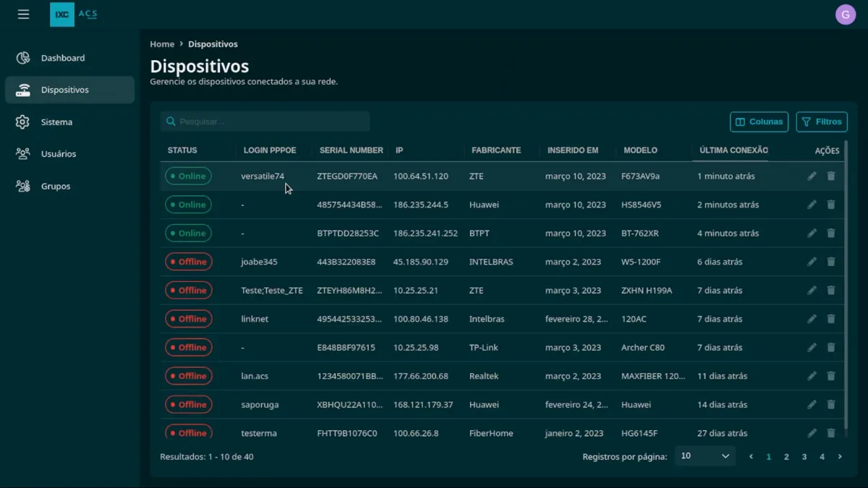This screenshot has width=868, height=488.
Task: Open the Colunas column chooser
Action: click(x=759, y=122)
